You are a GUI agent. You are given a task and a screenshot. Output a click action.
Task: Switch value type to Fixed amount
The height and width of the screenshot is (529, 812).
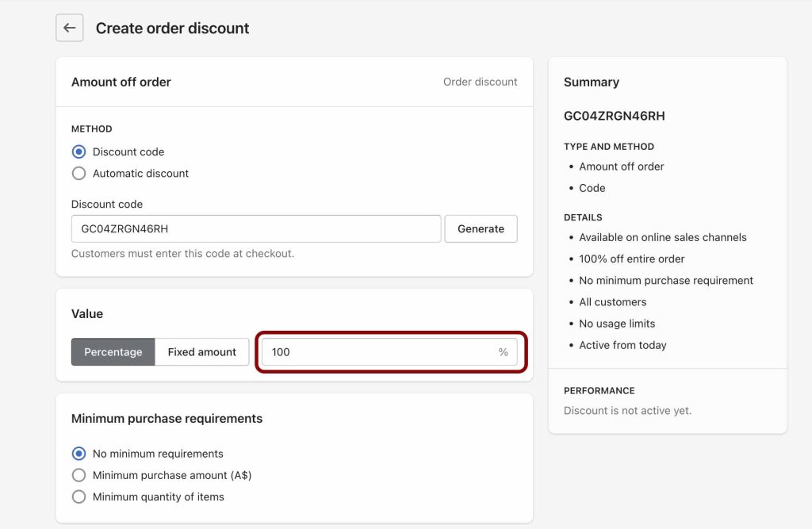coord(201,351)
